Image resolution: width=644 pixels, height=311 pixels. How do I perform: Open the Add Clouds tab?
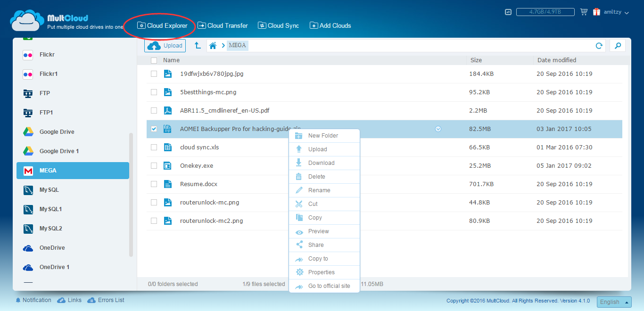tap(330, 25)
